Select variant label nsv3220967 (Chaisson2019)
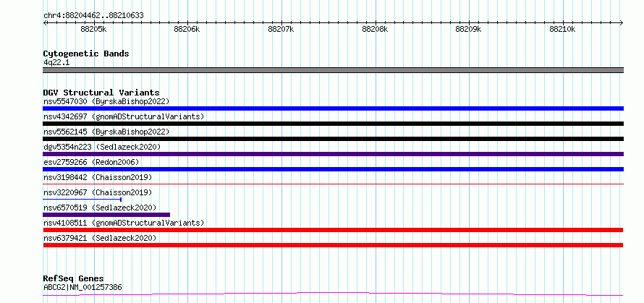This screenshot has height=303, width=644. coord(98,192)
